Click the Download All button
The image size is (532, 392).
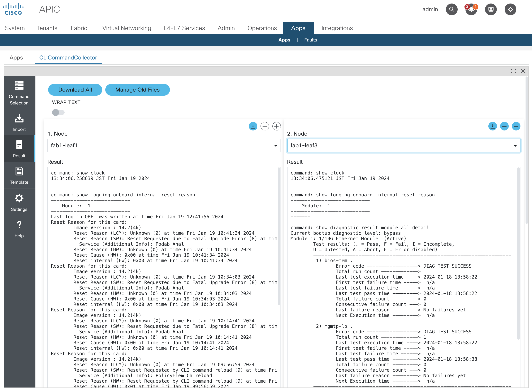(x=75, y=90)
